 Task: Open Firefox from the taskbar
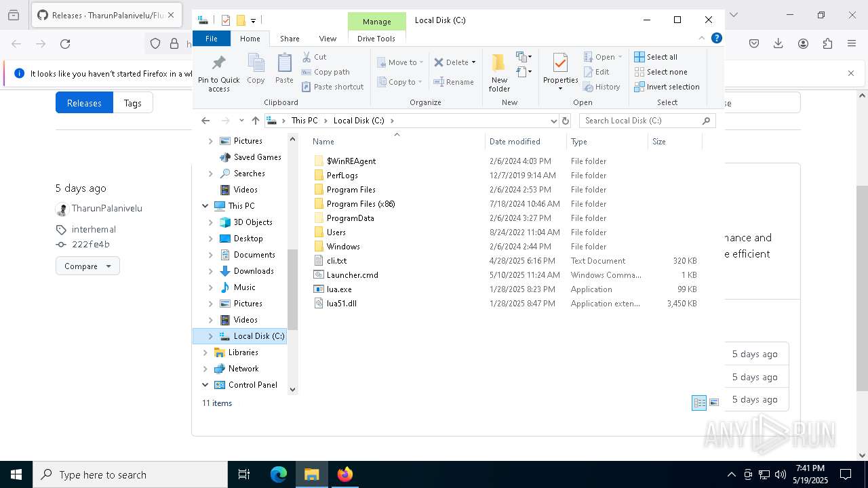(345, 474)
